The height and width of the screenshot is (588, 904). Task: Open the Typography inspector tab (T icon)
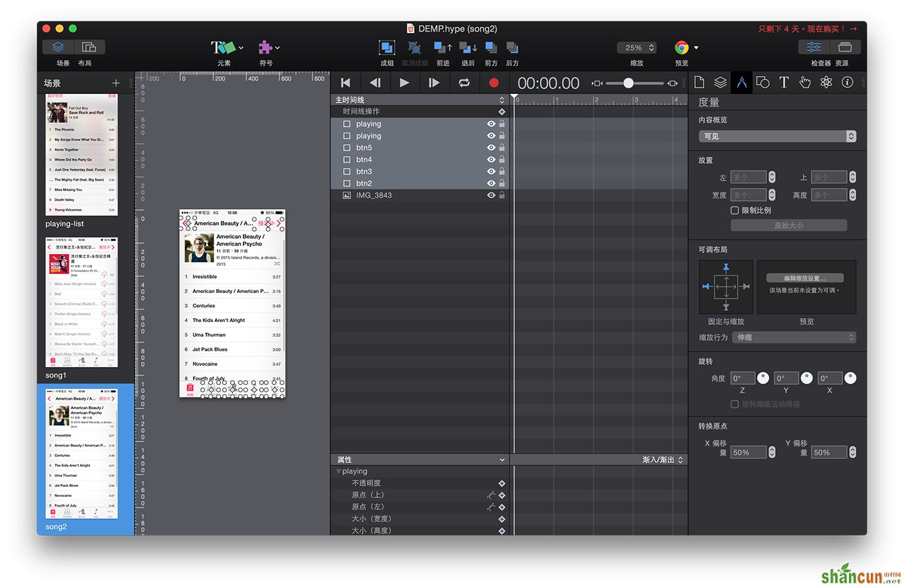coord(784,82)
